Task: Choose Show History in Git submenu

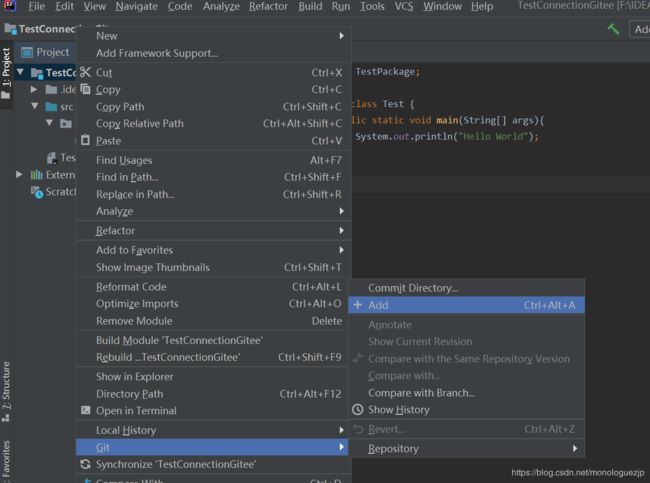Action: click(466, 410)
